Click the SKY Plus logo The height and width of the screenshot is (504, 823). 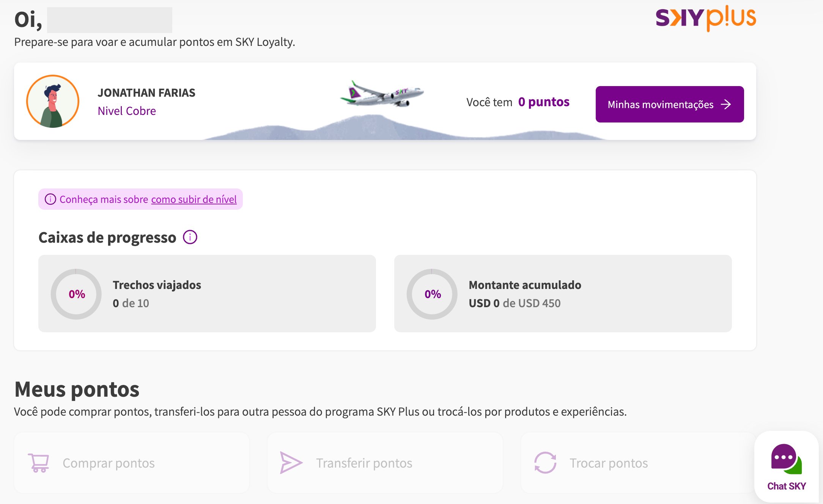tap(705, 18)
